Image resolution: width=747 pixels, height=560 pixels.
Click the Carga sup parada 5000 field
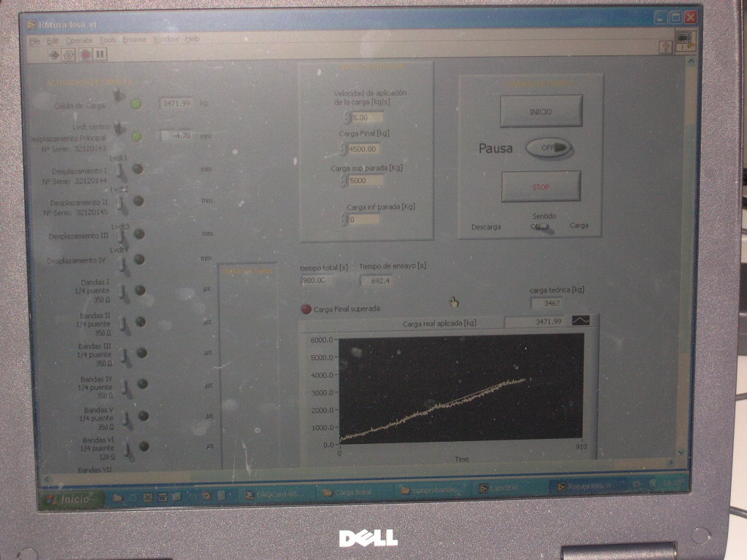[365, 181]
